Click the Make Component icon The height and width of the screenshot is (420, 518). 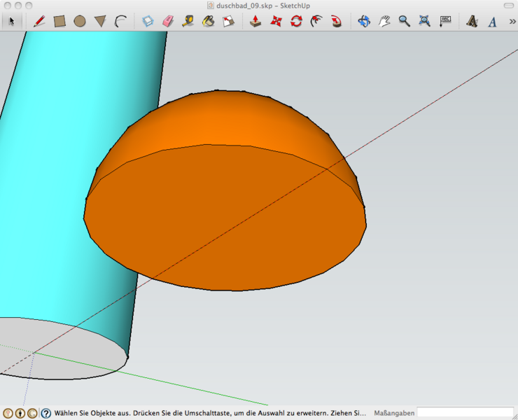pyautogui.click(x=148, y=21)
